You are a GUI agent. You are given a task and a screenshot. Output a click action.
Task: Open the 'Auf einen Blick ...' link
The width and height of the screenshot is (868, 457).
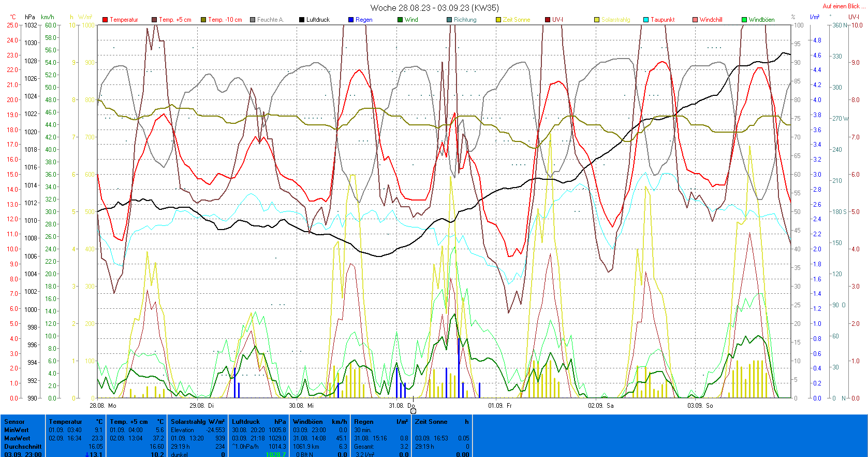point(844,6)
